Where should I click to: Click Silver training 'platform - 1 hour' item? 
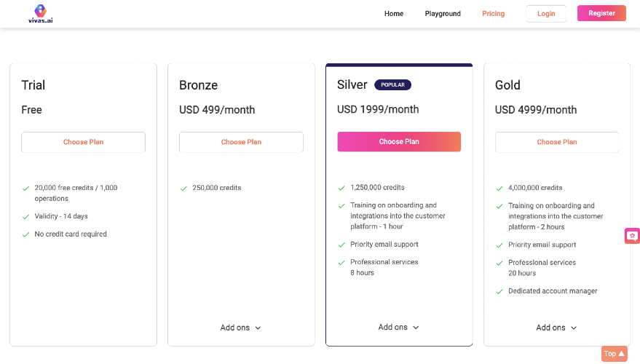398,216
